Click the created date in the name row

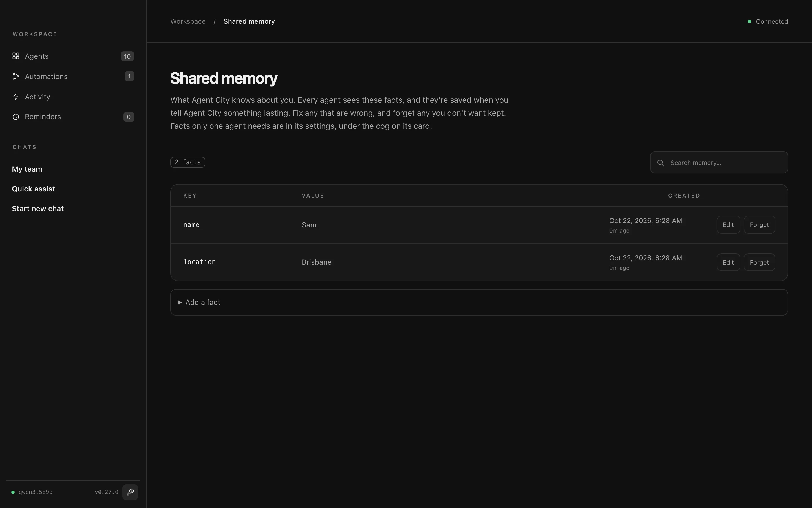pos(646,221)
